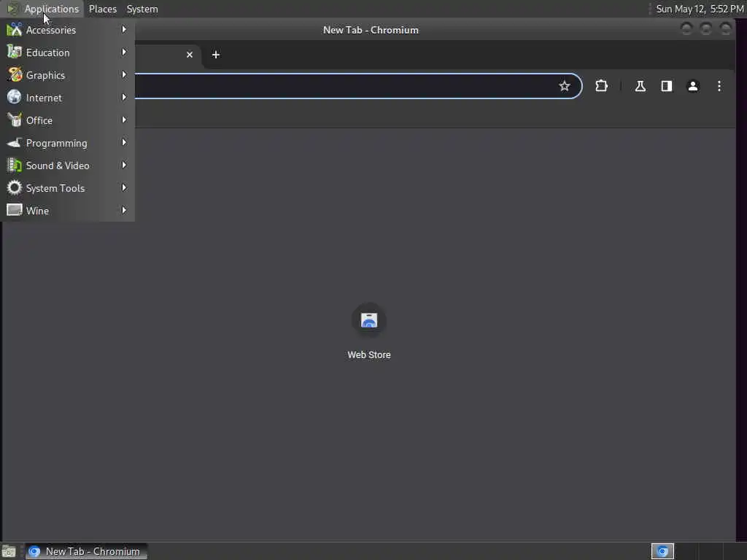Open the Sound & Video submenu

click(67, 166)
